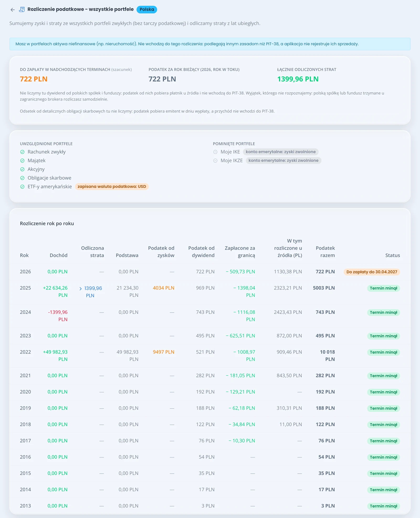The height and width of the screenshot is (518, 420).
Task: Click the 'Zapłacone za granicą' column header
Action: (240, 252)
